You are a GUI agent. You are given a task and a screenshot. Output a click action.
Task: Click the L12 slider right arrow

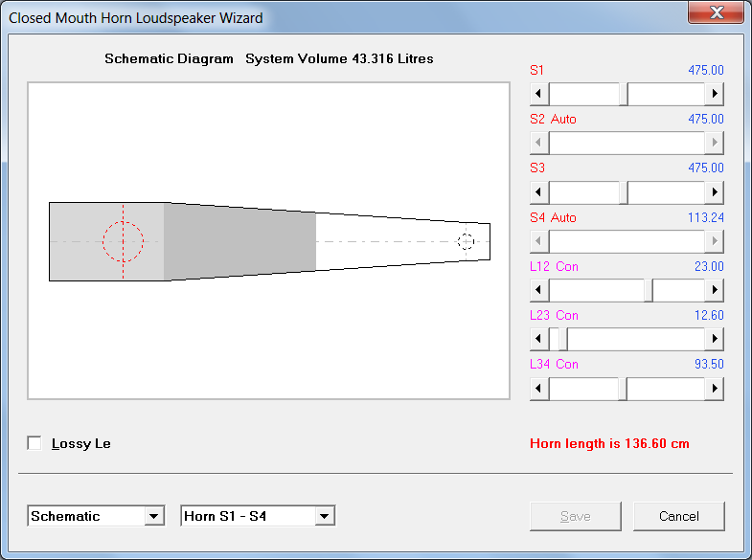pyautogui.click(x=714, y=290)
